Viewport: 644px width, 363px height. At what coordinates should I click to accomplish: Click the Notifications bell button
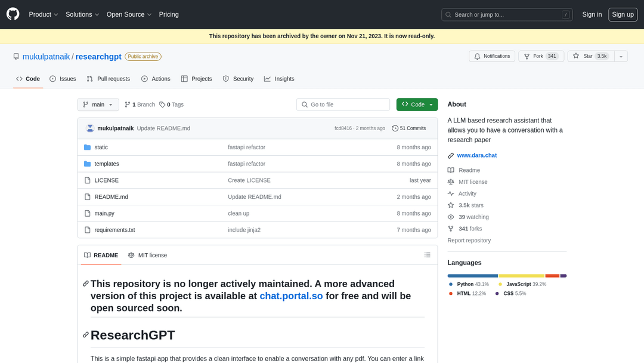491,56
